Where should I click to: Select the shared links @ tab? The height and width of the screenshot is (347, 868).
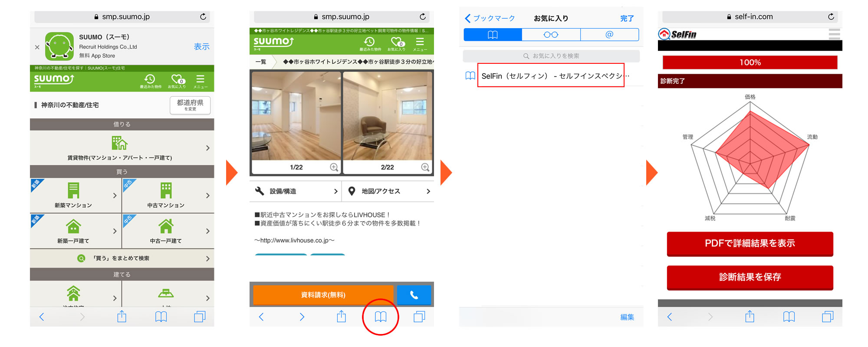click(x=609, y=35)
